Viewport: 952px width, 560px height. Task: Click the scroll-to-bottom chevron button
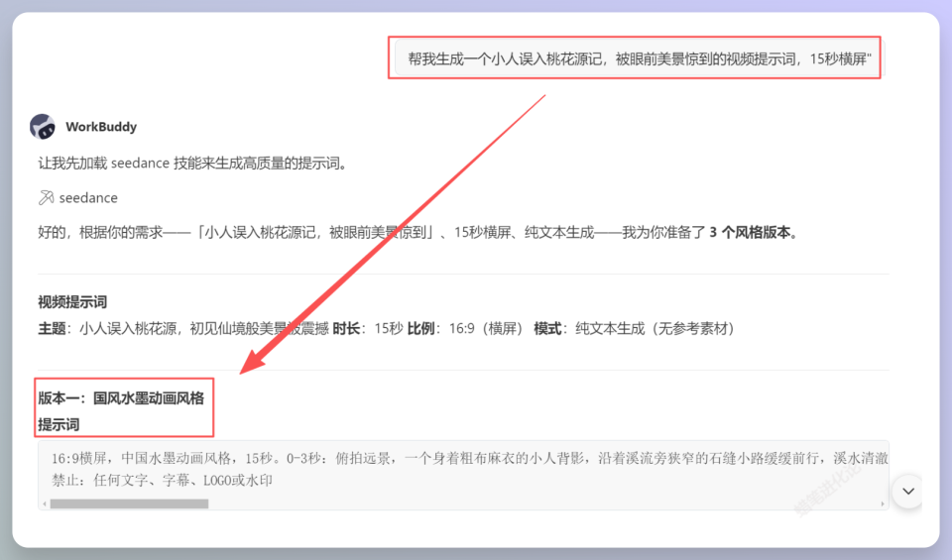click(907, 491)
